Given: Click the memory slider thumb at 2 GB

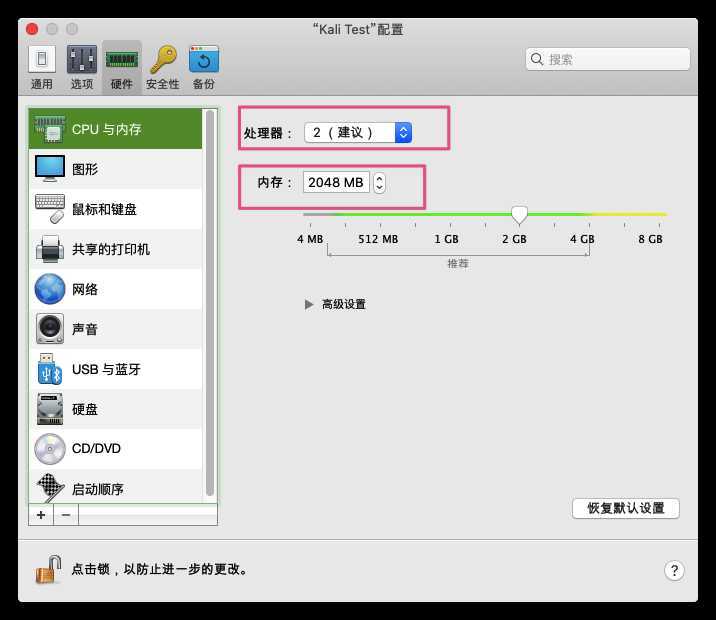Looking at the screenshot, I should [x=519, y=215].
